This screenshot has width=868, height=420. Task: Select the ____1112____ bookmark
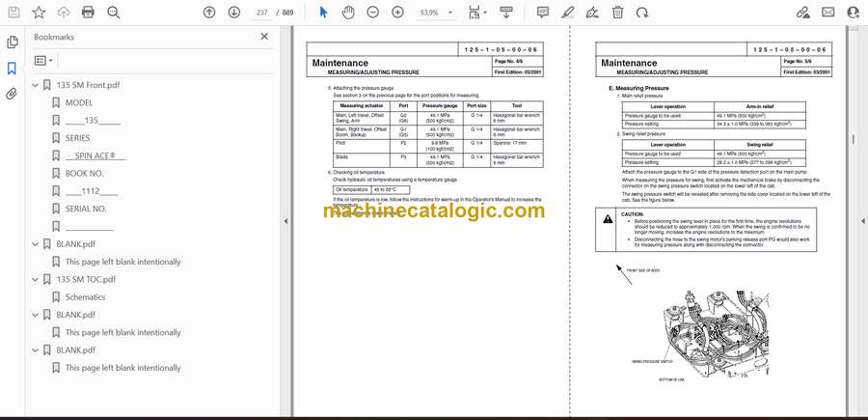92,191
